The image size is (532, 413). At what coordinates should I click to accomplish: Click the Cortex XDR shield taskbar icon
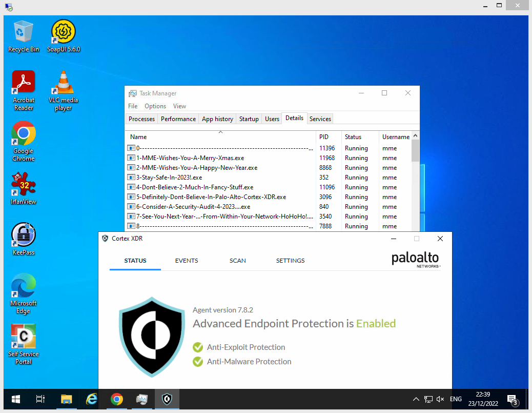pos(167,399)
